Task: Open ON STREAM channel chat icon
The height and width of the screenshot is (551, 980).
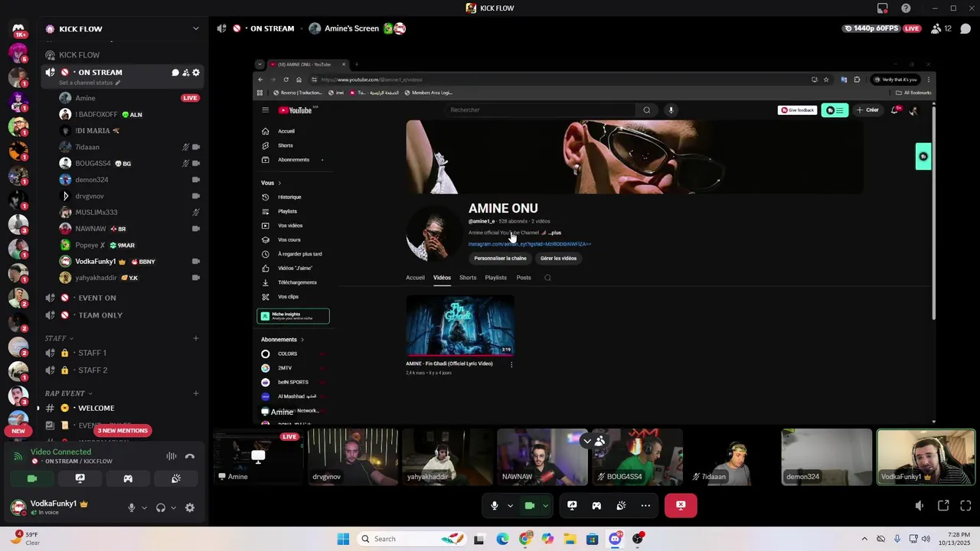Action: tap(175, 73)
